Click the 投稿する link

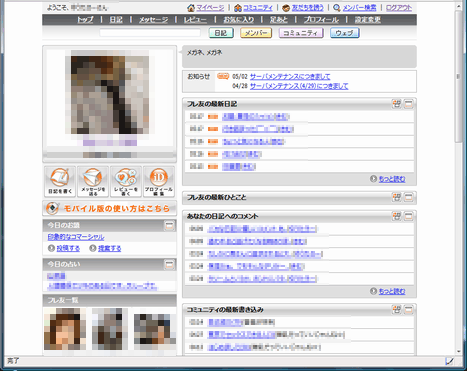(x=68, y=248)
